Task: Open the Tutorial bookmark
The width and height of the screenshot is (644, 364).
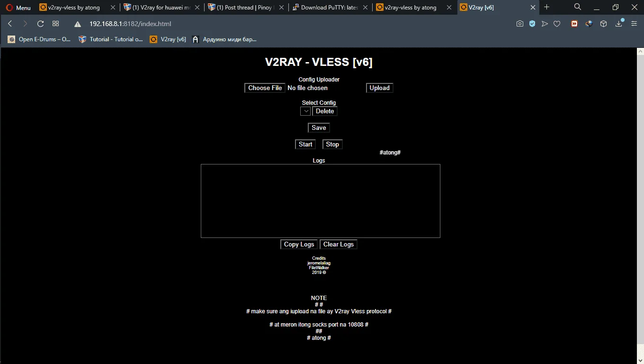Action: [x=111, y=39]
